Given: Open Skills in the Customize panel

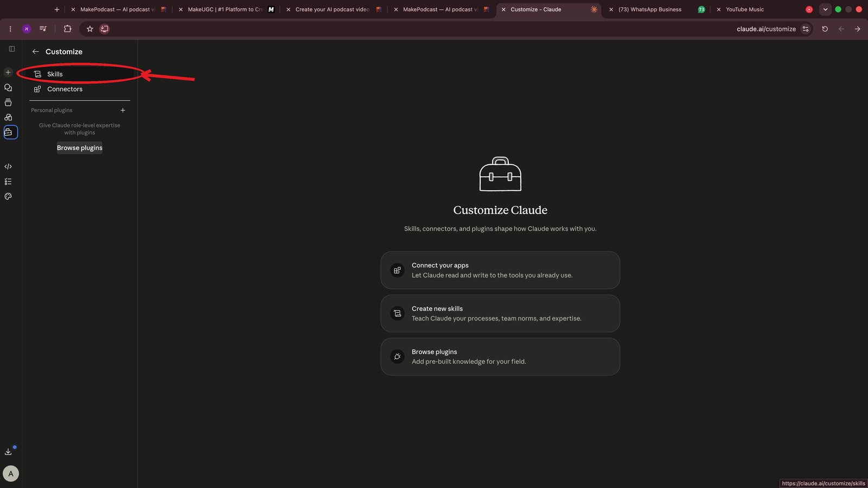Looking at the screenshot, I should pos(80,74).
